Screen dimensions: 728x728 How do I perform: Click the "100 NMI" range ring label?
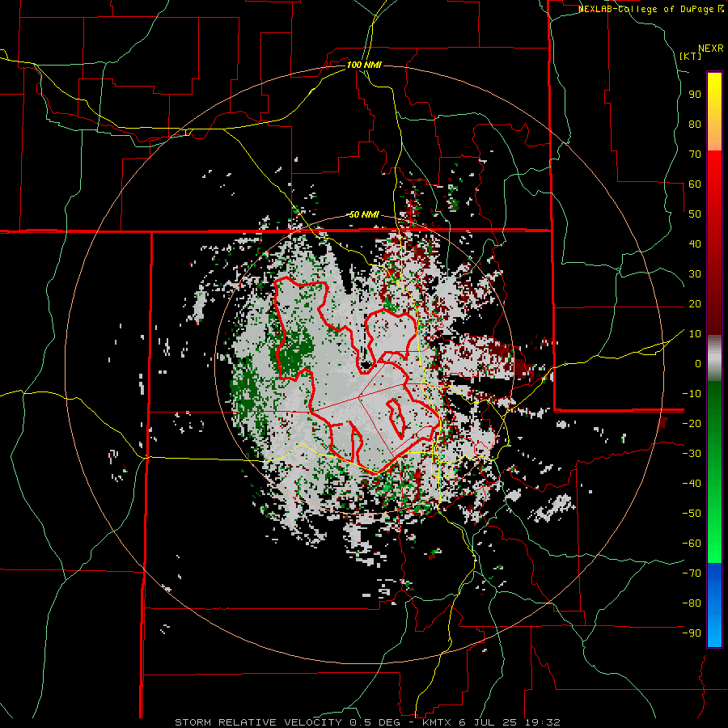[x=364, y=65]
